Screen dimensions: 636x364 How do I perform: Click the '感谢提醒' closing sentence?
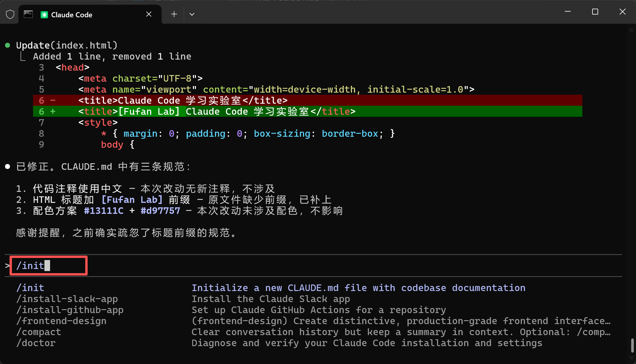(127, 233)
